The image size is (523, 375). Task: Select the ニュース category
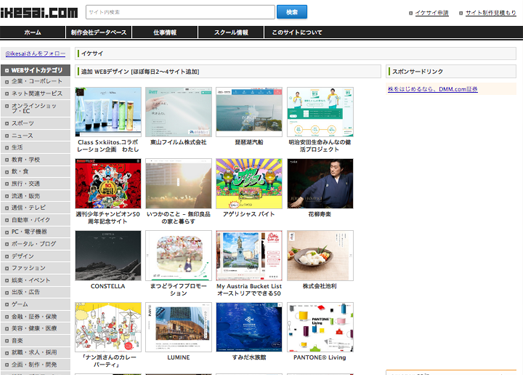(x=35, y=135)
